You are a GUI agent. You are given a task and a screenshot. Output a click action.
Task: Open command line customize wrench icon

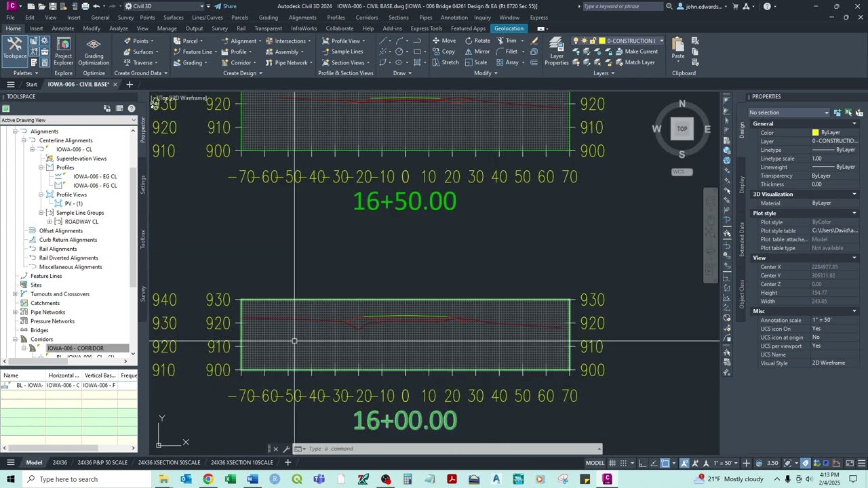pyautogui.click(x=286, y=449)
